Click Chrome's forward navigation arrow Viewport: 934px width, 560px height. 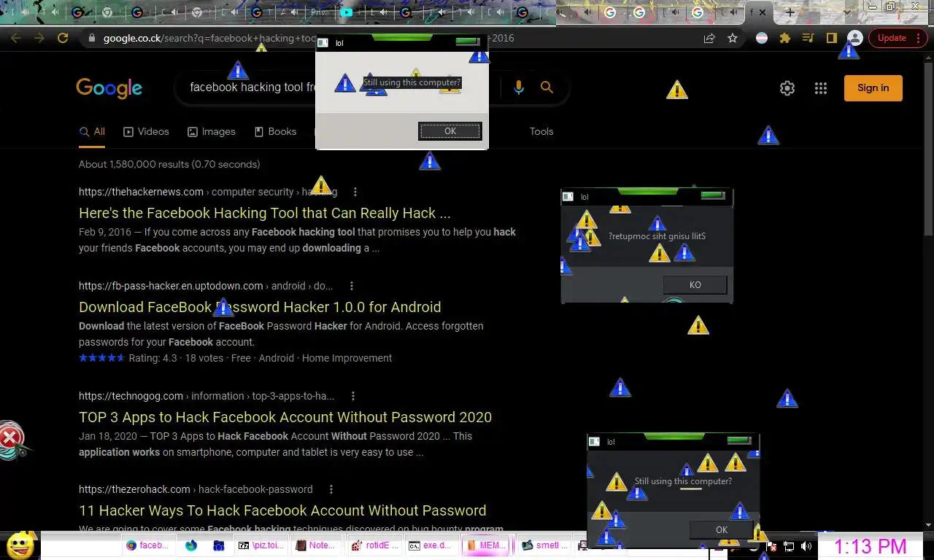click(x=39, y=38)
